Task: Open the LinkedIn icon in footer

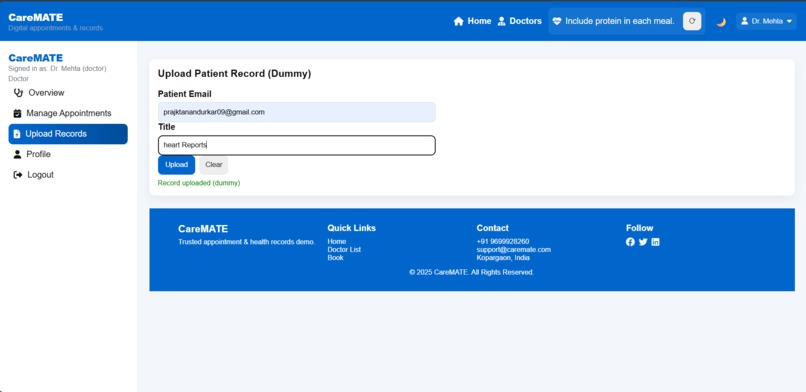Action: [655, 242]
